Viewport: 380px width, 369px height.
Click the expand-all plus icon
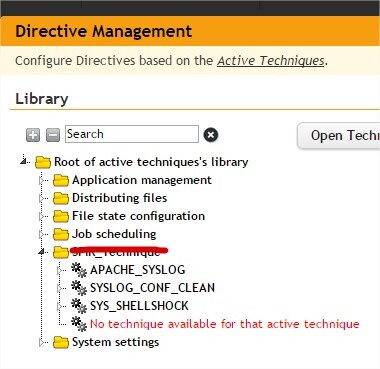tap(33, 135)
